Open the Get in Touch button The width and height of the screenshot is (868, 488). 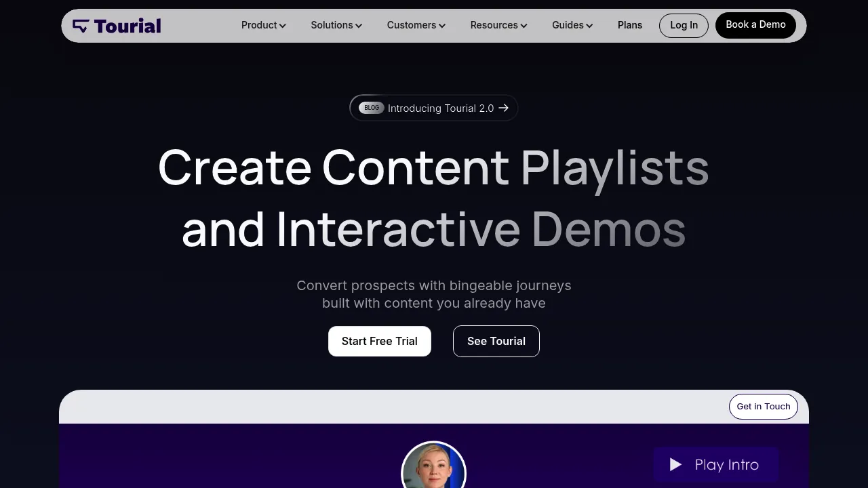coord(764,407)
